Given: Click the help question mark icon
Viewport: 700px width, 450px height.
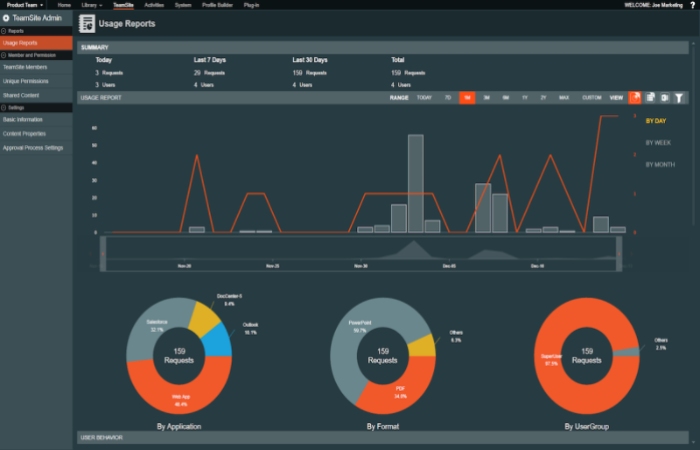Looking at the screenshot, I should click(x=692, y=5).
